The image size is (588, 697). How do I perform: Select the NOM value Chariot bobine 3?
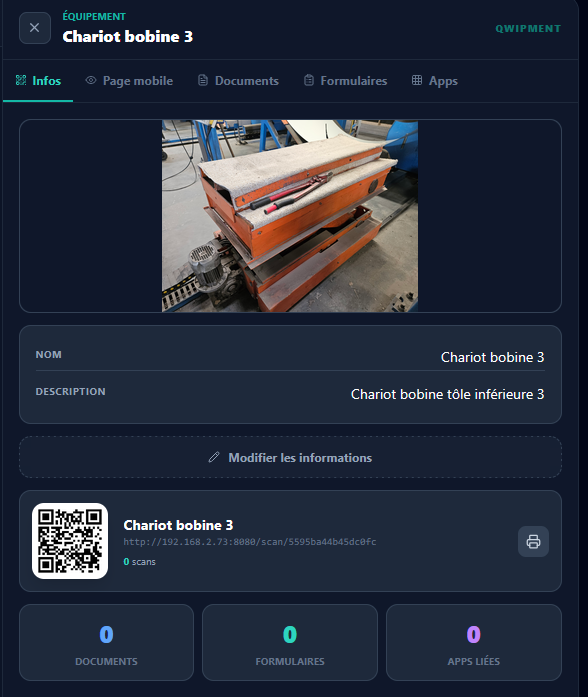coord(492,357)
